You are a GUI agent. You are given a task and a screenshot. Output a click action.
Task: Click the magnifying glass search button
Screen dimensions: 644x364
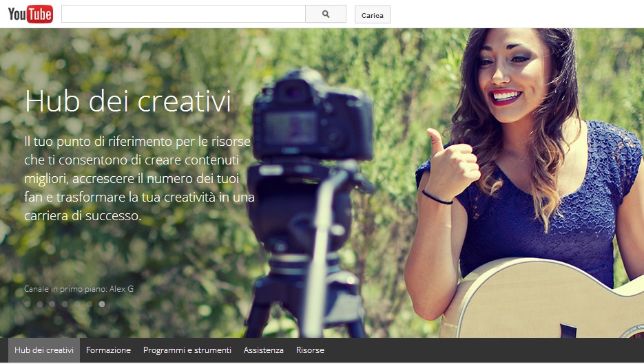point(326,14)
